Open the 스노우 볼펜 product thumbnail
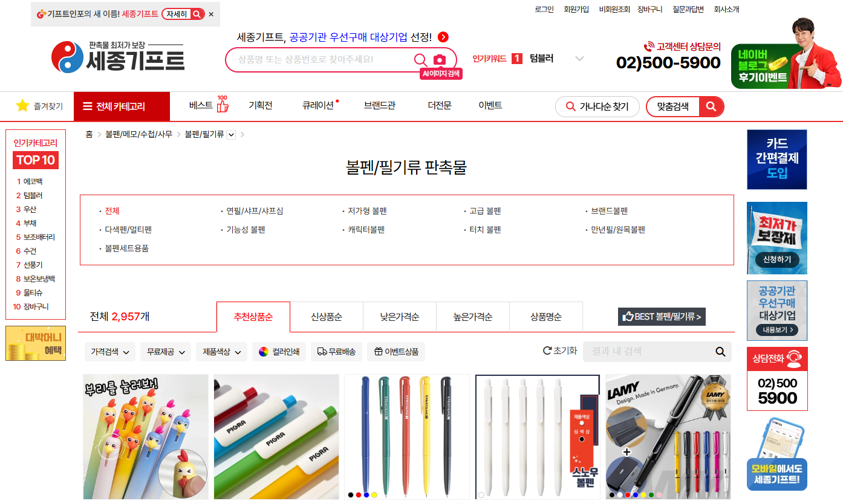 pyautogui.click(x=538, y=437)
